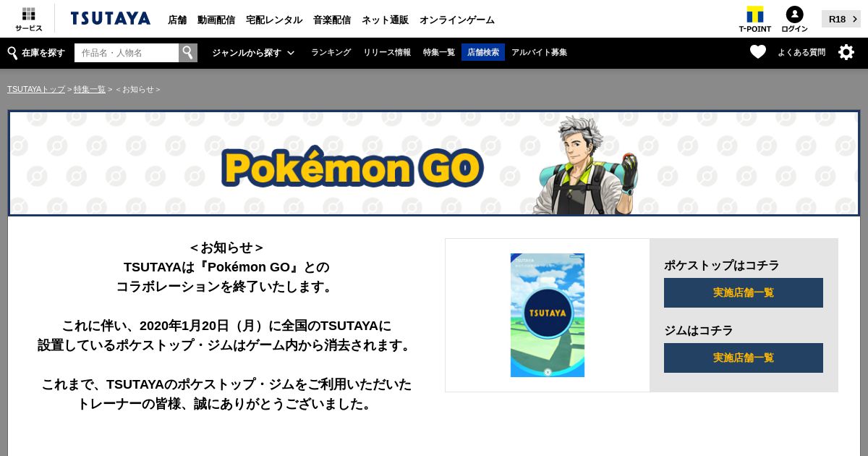Open the 音楽配信 menu item
The image size is (868, 456).
332,20
